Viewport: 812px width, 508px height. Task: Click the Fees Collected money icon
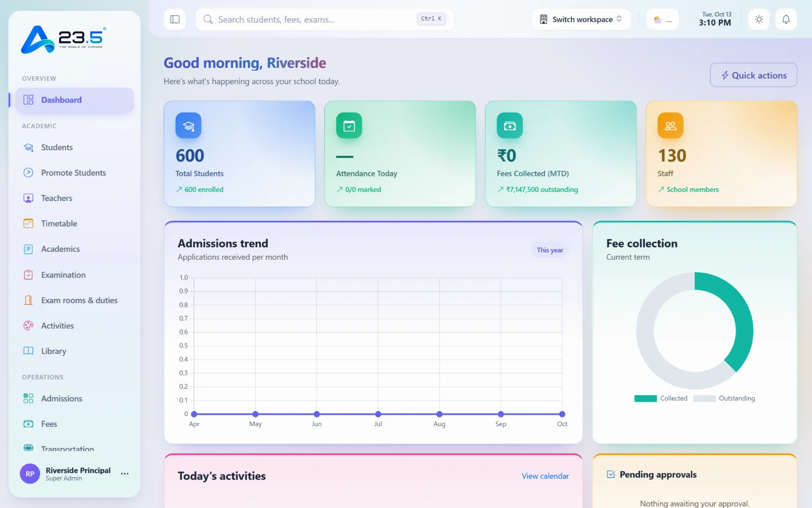tap(510, 125)
